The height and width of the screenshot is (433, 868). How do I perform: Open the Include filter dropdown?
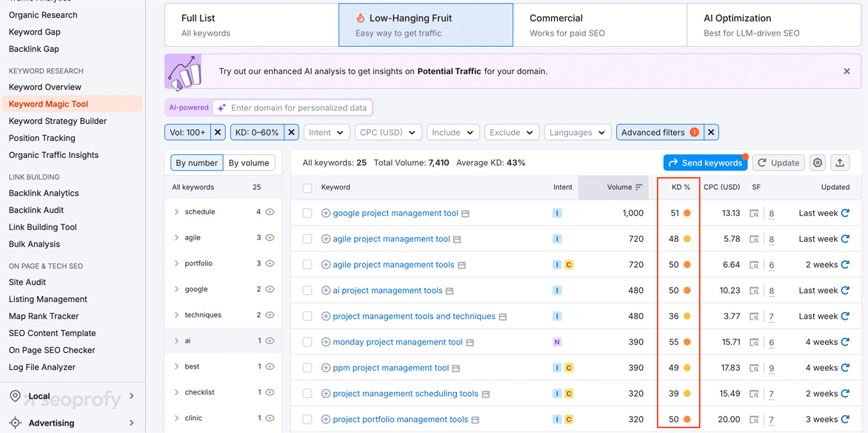click(453, 133)
